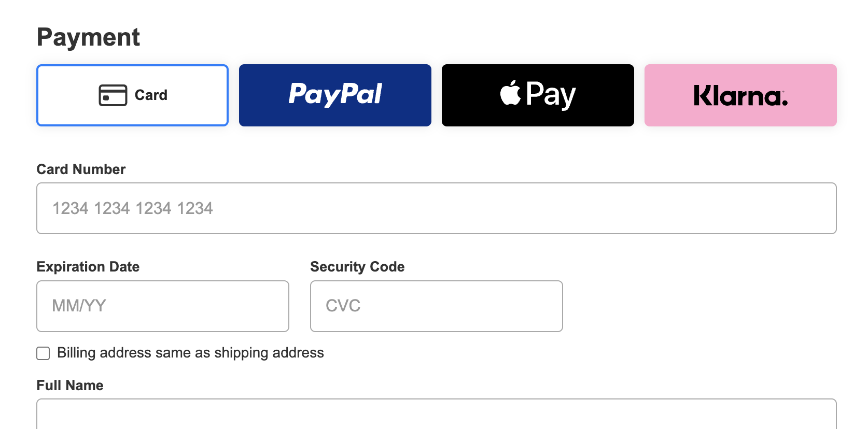Click the Full Name field label
The width and height of the screenshot is (868, 429).
pos(70,385)
